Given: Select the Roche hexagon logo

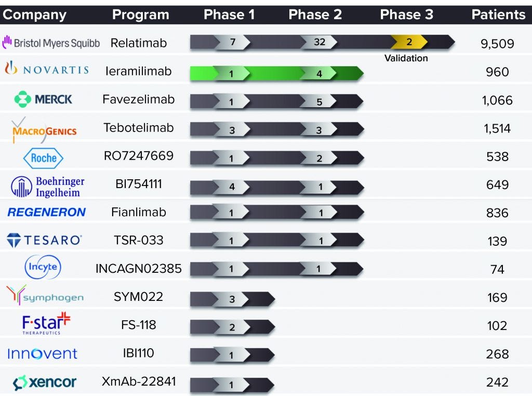Looking at the screenshot, I should click(44, 158).
